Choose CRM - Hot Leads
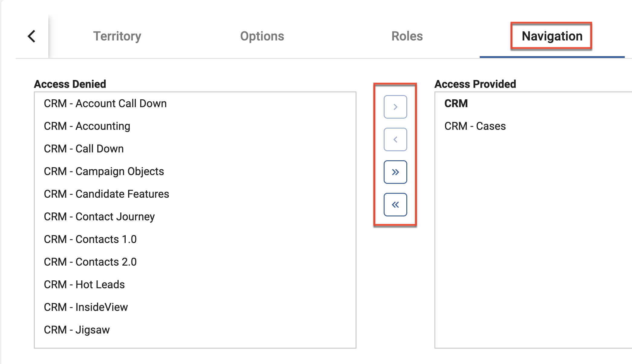Screen dimensions: 632x364 pos(84,285)
